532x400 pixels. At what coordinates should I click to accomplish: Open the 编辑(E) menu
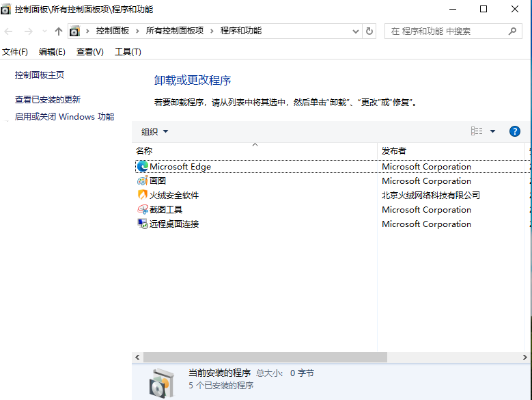pyautogui.click(x=52, y=52)
